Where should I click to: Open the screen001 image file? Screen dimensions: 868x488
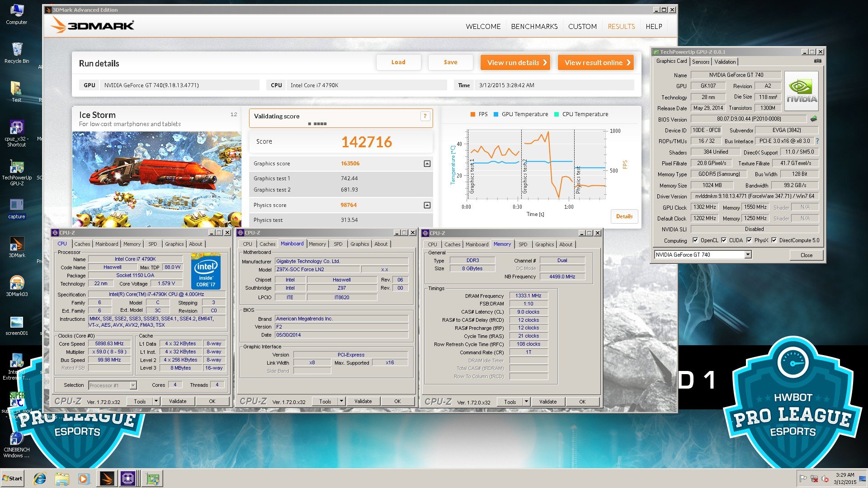16,325
